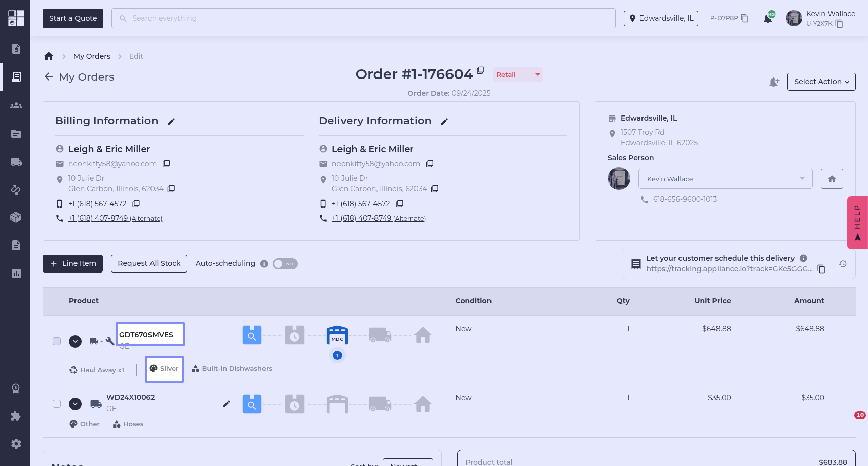This screenshot has width=868, height=466.
Task: Edit Delivery Information with pencil icon
Action: click(x=444, y=122)
